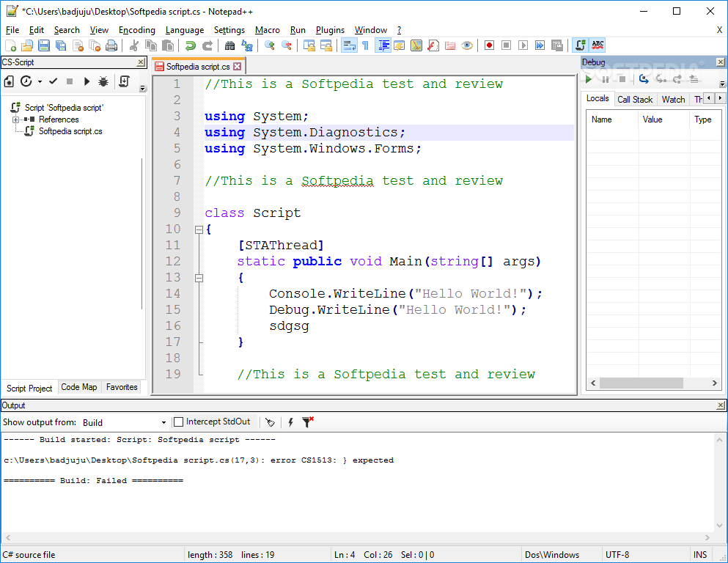Open the Show output from dropdown
728x563 pixels.
[x=163, y=423]
